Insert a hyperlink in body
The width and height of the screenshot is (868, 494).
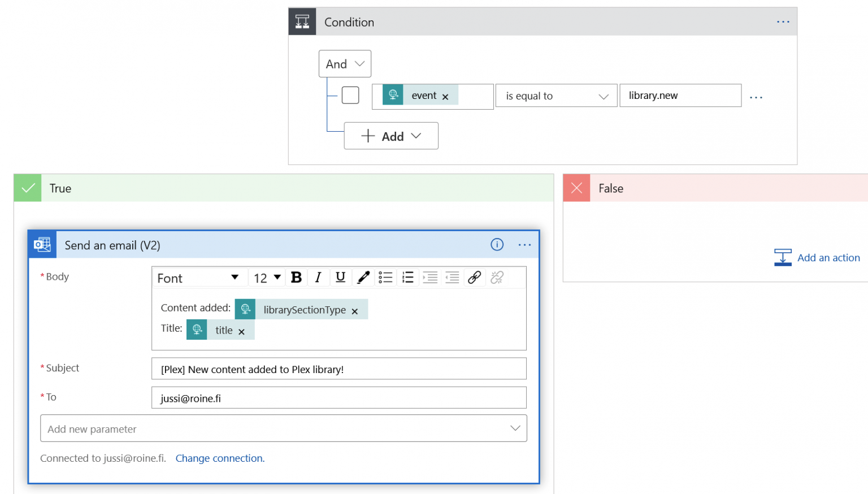tap(475, 277)
